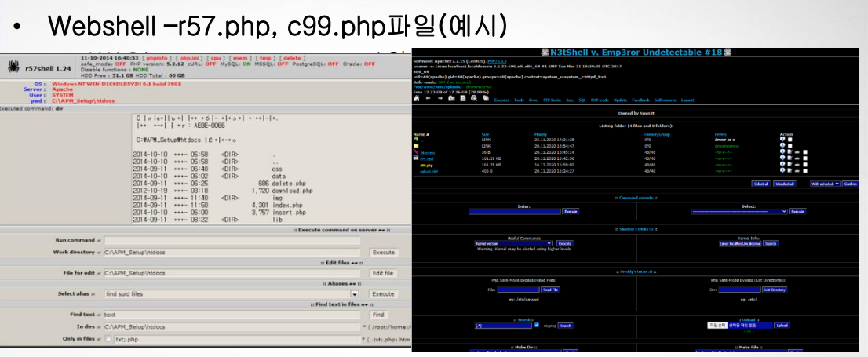Viewport: 868px width, 357px height.
Task: Toggle the r57shell Only in files checkbox
Action: coord(108,339)
